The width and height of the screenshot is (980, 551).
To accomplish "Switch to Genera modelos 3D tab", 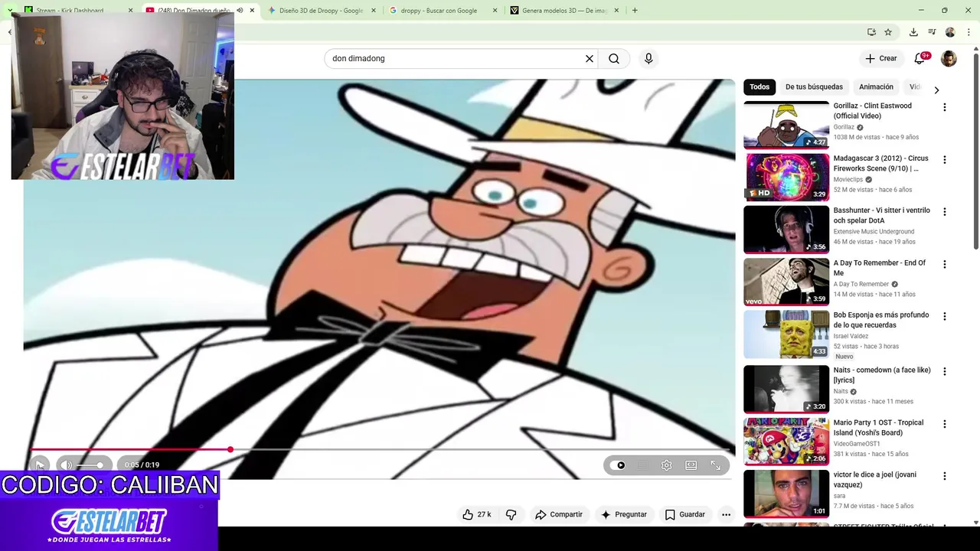I will tap(564, 11).
